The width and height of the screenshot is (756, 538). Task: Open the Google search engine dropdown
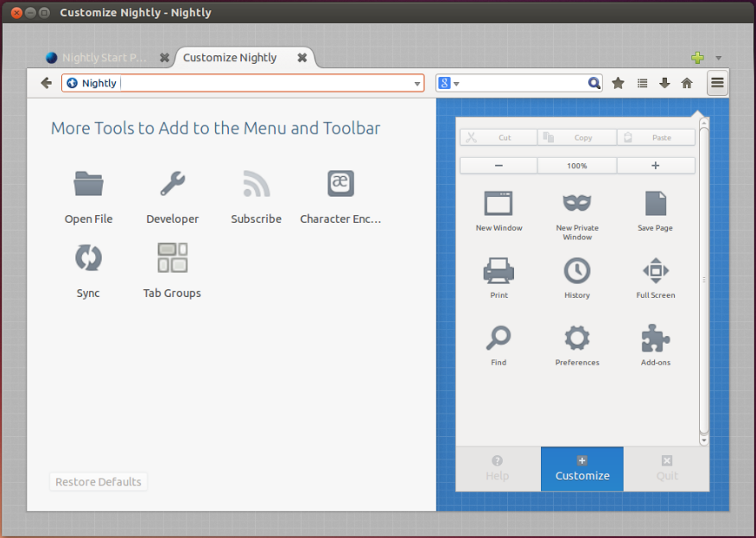pyautogui.click(x=448, y=83)
